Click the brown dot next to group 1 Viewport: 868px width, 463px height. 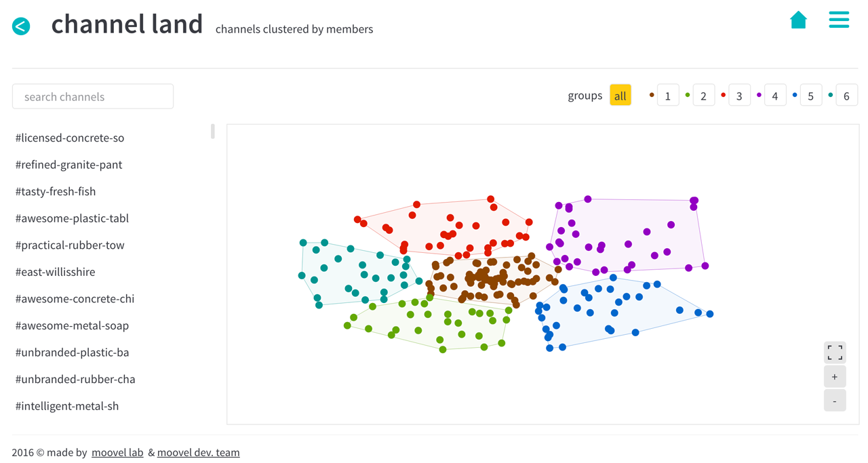pyautogui.click(x=652, y=95)
